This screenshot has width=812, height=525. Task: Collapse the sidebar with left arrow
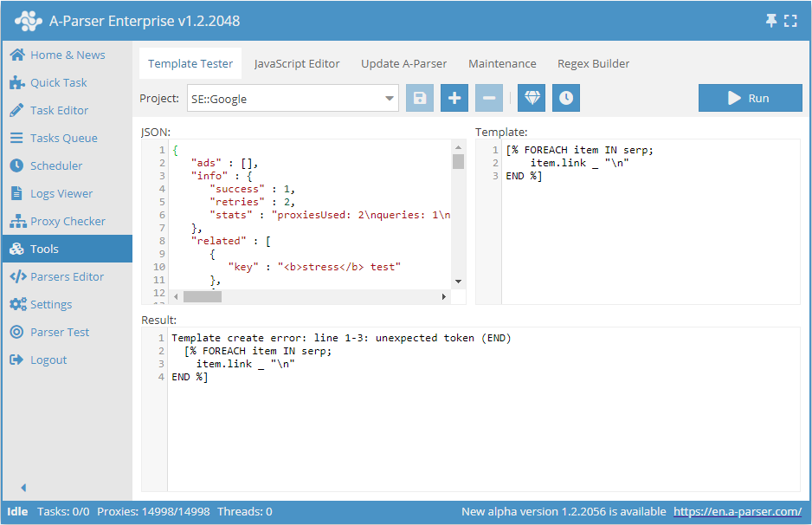coord(23,488)
